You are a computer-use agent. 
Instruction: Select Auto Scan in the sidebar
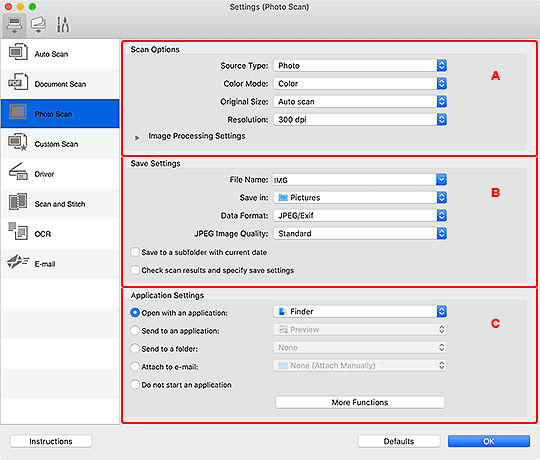pos(60,54)
